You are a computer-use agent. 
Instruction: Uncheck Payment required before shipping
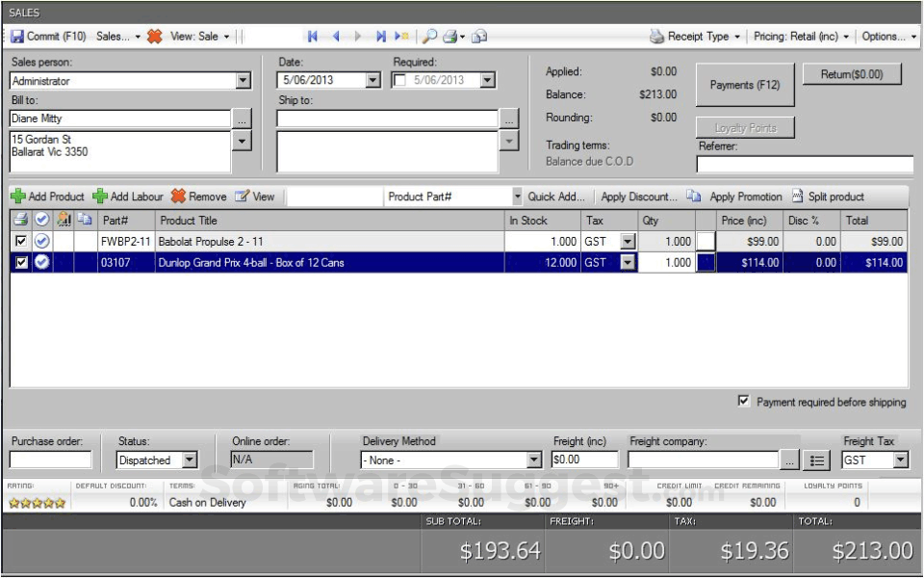coord(744,401)
